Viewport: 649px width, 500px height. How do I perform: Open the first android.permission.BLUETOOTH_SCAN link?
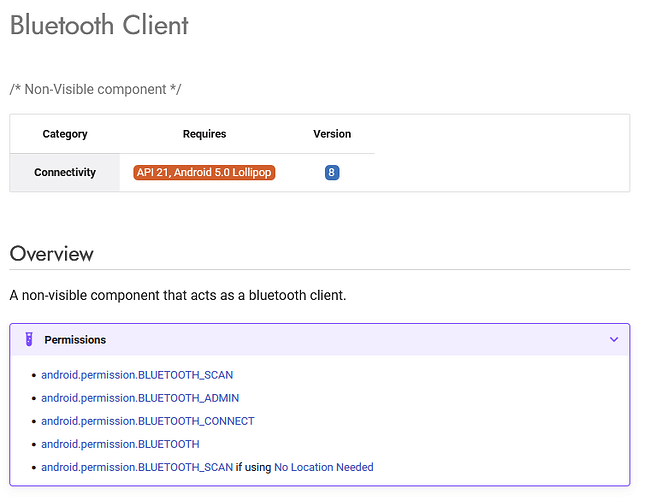coord(137,375)
